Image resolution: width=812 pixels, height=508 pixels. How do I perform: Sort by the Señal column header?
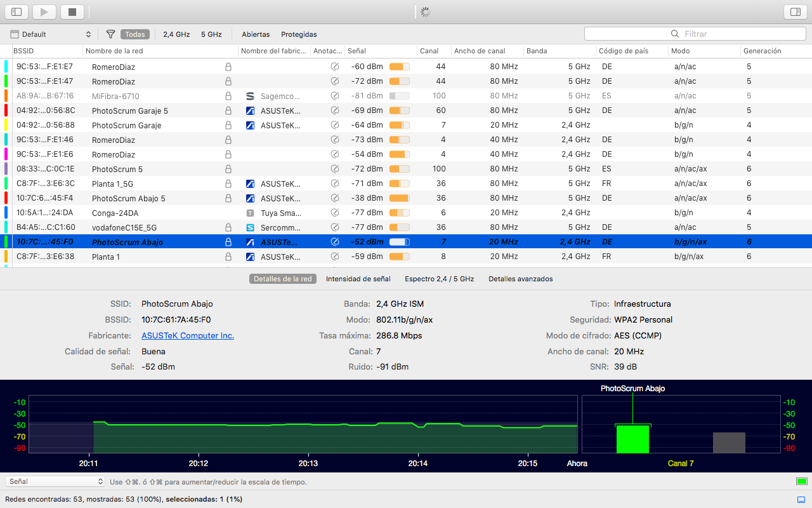pos(381,51)
